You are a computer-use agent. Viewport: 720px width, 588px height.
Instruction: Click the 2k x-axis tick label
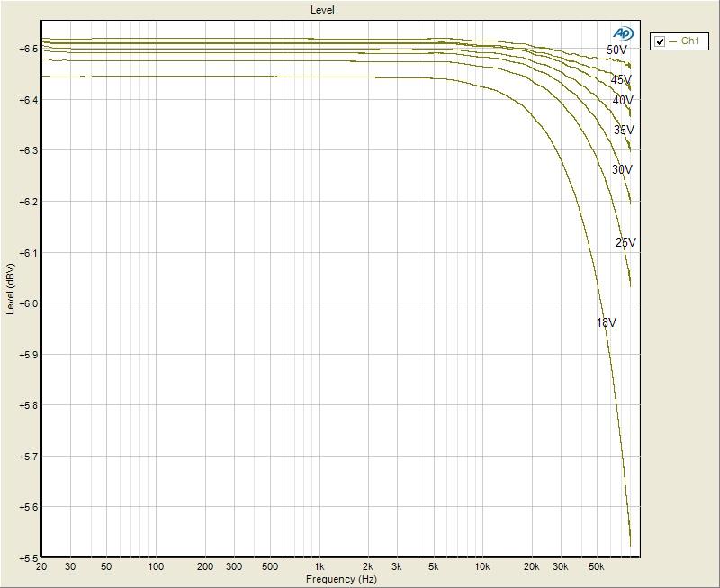tap(368, 567)
